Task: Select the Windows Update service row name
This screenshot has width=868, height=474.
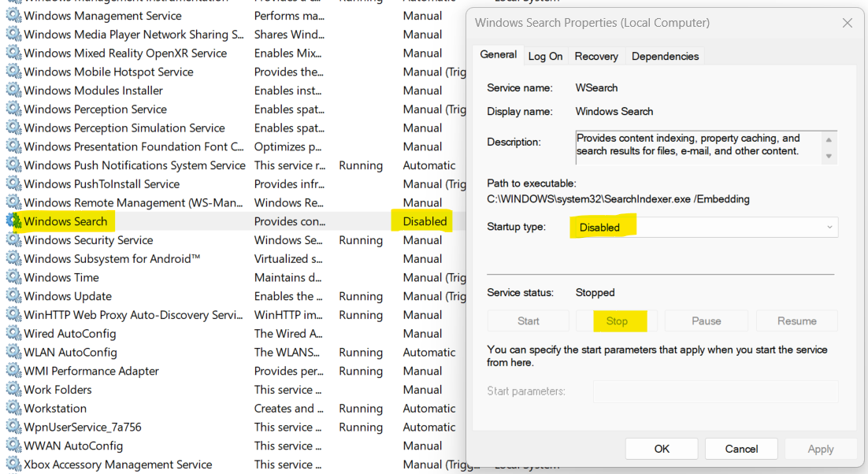Action: 68,296
